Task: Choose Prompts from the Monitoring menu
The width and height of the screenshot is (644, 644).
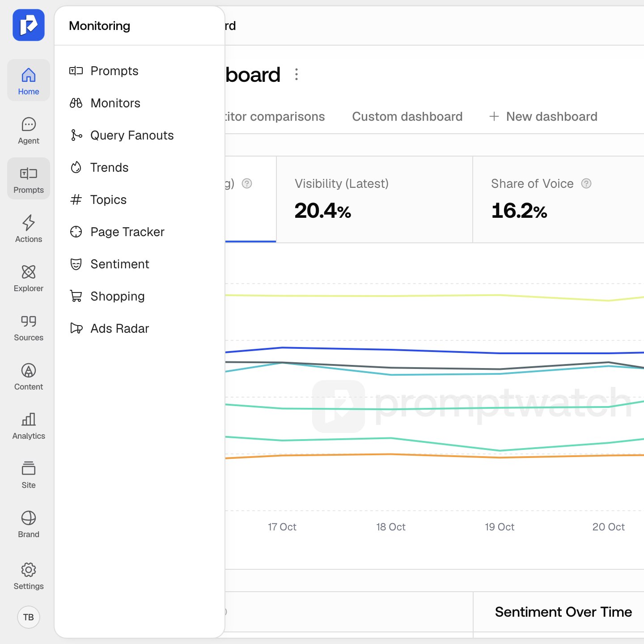Action: click(140, 71)
